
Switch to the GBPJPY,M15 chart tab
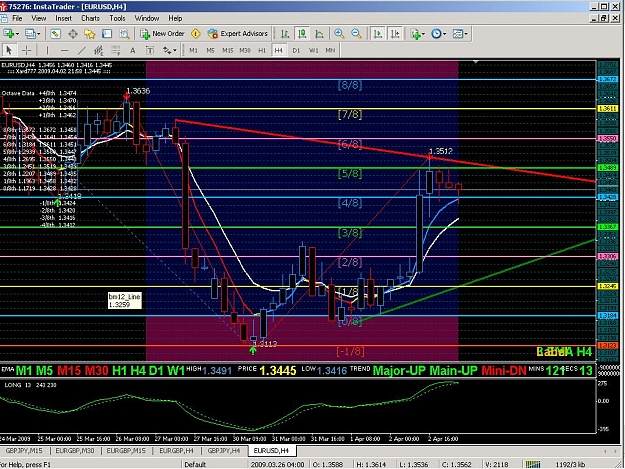(x=24, y=451)
